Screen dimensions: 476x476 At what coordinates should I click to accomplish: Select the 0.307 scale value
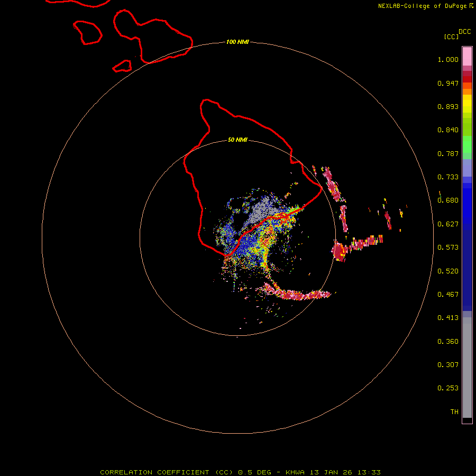(448, 365)
